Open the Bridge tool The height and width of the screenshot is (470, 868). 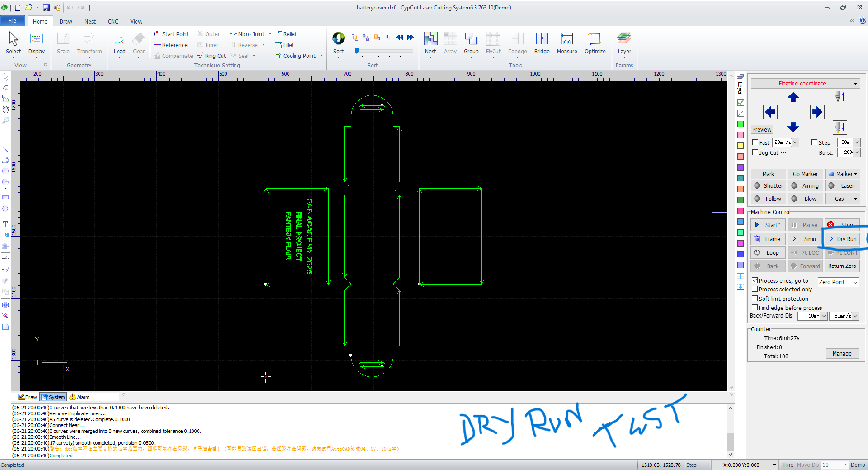point(542,43)
